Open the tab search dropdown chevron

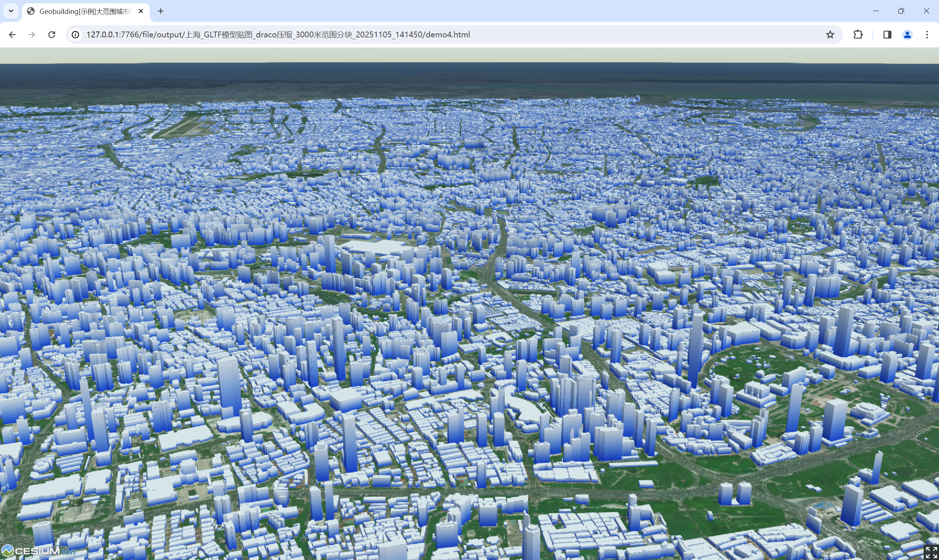point(11,11)
